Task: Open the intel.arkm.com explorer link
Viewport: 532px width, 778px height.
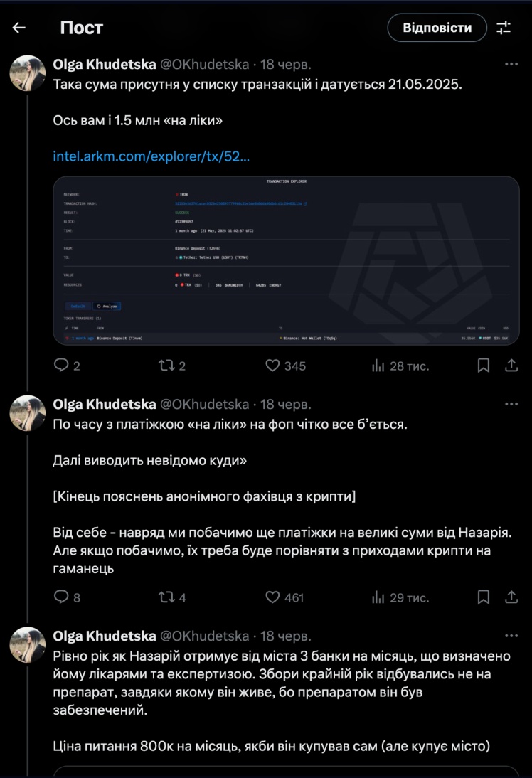Action: coord(151,156)
